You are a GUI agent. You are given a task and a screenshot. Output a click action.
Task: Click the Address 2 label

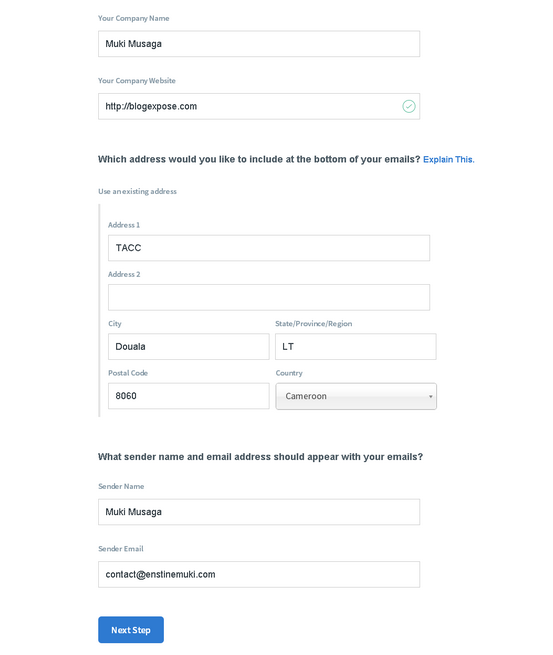coord(124,274)
